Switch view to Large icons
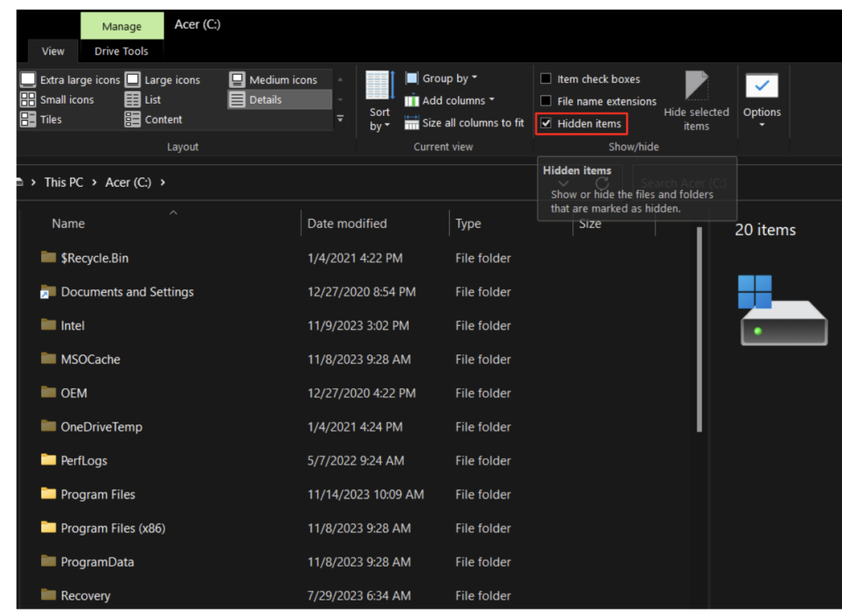 (164, 79)
